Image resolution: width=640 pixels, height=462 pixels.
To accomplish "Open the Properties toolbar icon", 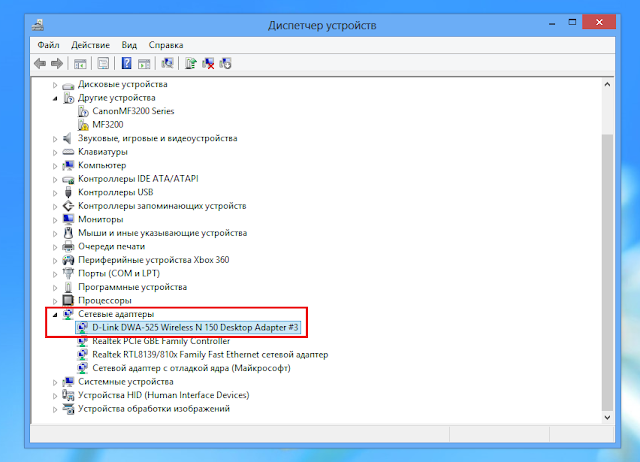I will pos(103,64).
